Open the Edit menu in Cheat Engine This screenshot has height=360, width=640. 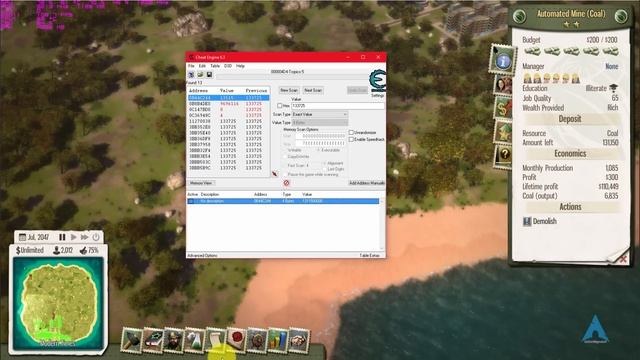202,66
